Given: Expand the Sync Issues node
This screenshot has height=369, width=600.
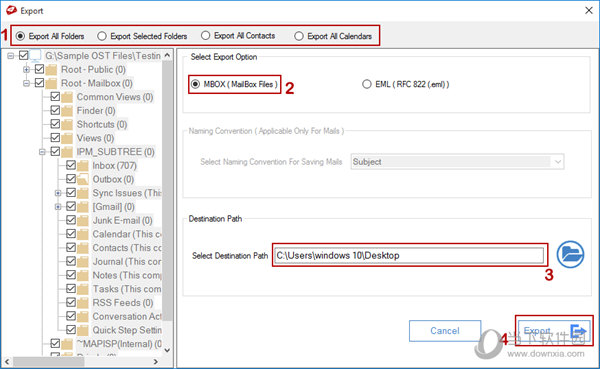Looking at the screenshot, I should [58, 193].
